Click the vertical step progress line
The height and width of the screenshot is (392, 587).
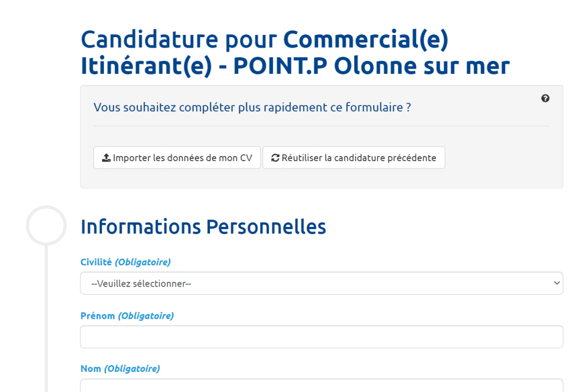46,318
